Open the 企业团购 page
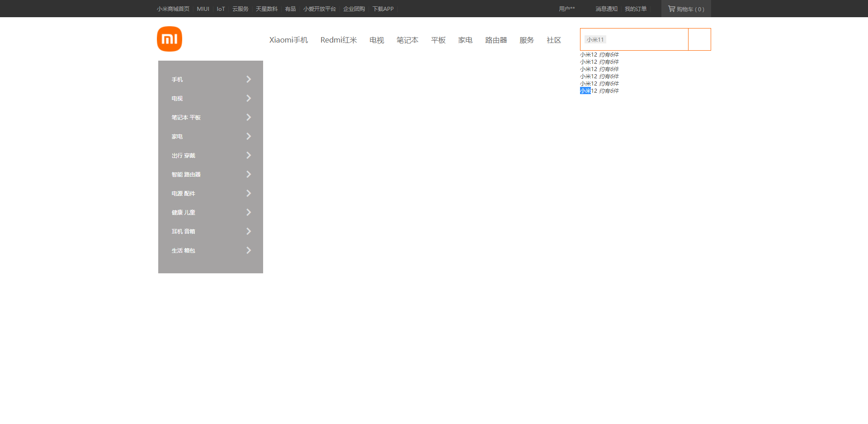 coord(354,9)
